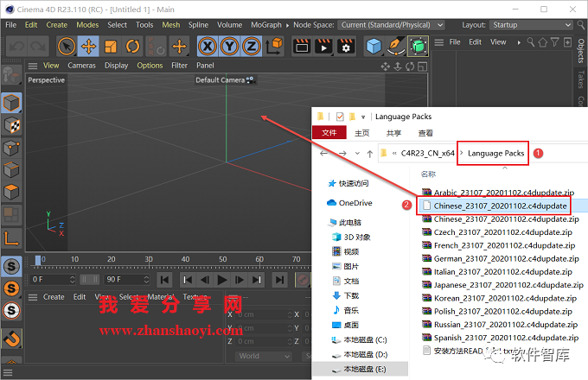Go to start of timeline

(x=164, y=280)
